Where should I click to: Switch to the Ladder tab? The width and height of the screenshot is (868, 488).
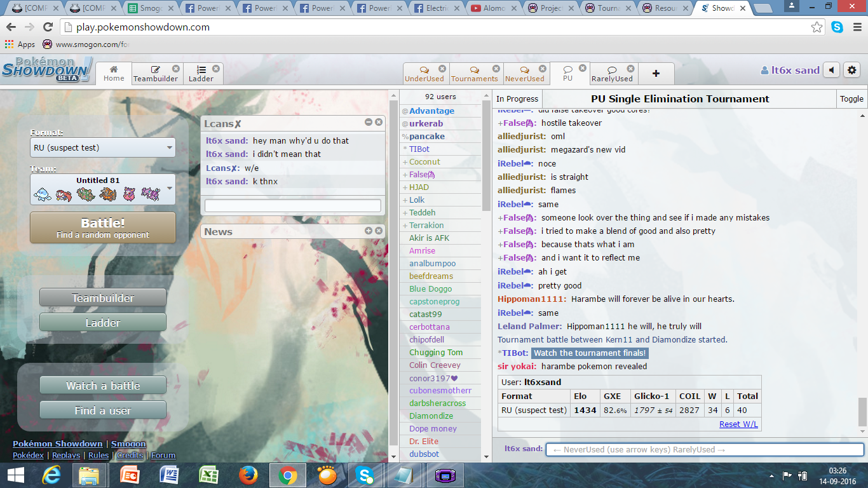(x=201, y=74)
